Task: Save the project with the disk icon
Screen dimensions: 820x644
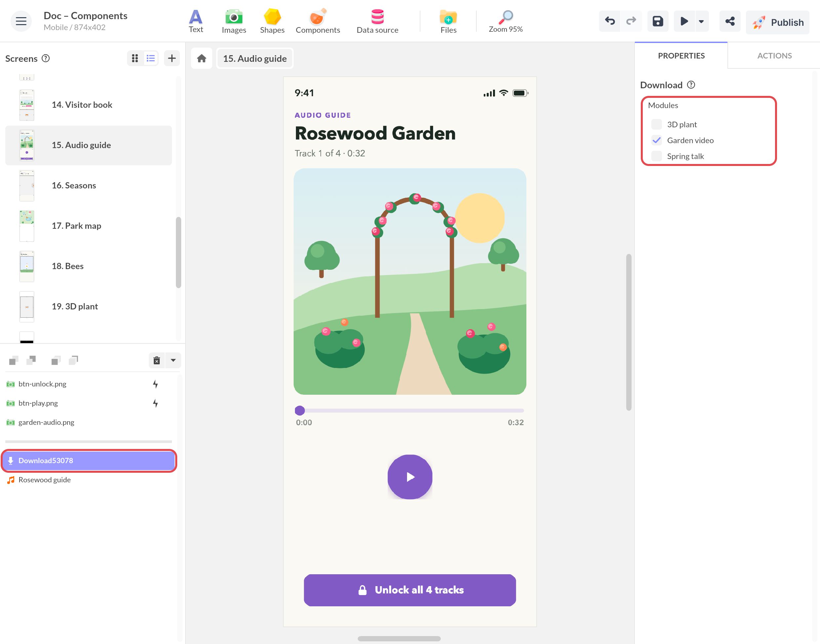Action: [658, 21]
